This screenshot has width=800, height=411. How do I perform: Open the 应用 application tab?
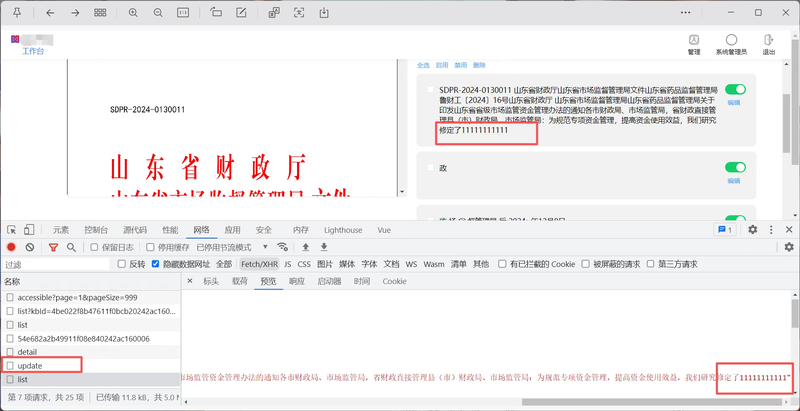233,230
